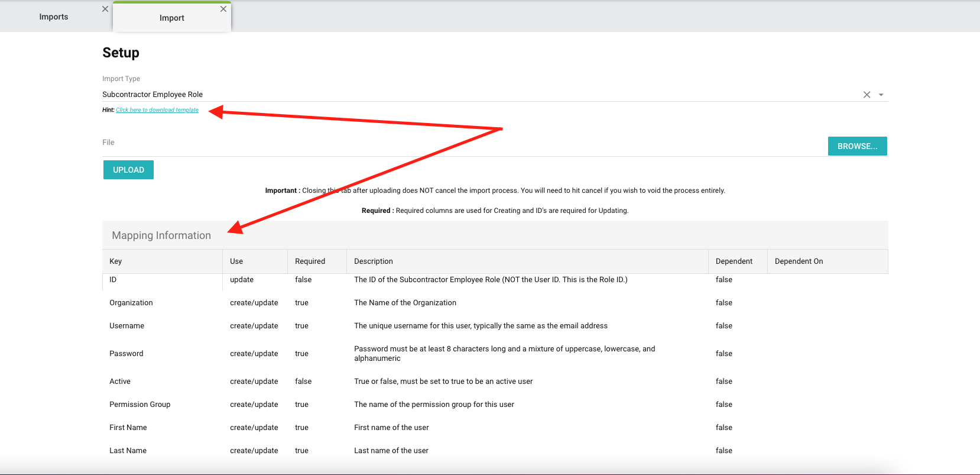The height and width of the screenshot is (475, 980).
Task: Click the Dependent On column header
Action: point(799,261)
